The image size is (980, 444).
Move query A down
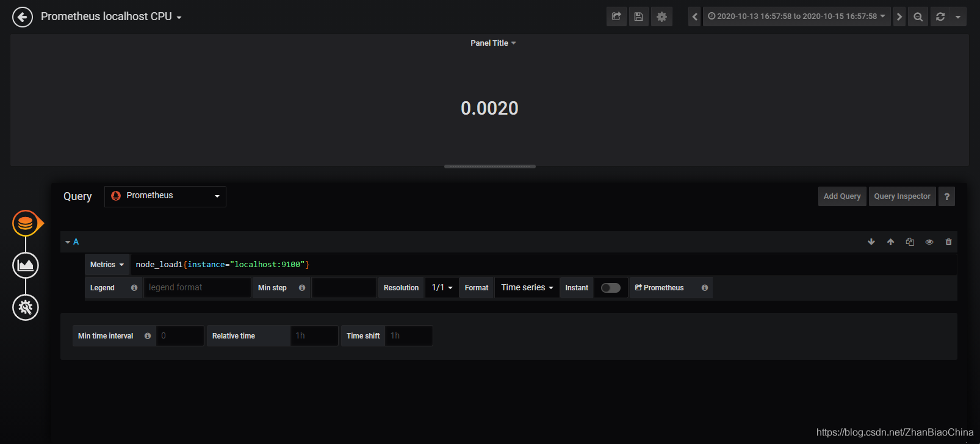click(x=871, y=242)
